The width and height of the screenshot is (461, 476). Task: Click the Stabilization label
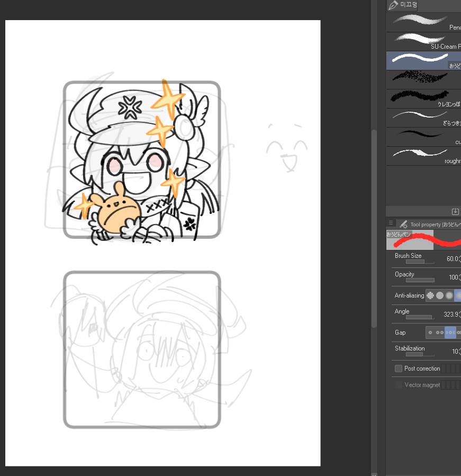[x=410, y=348]
